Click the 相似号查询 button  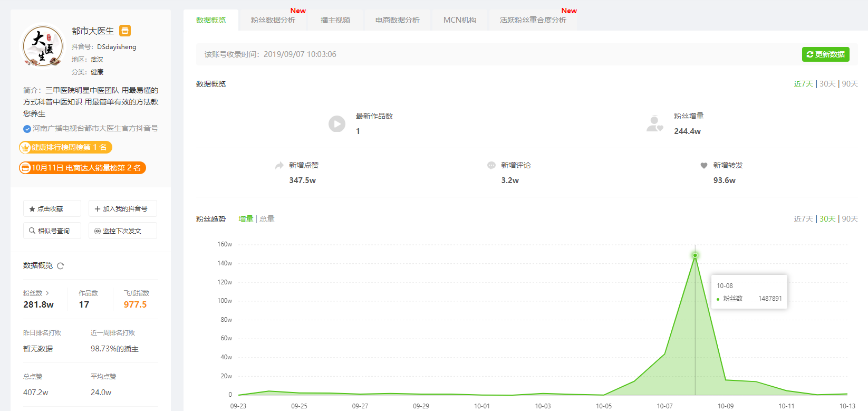(52, 231)
